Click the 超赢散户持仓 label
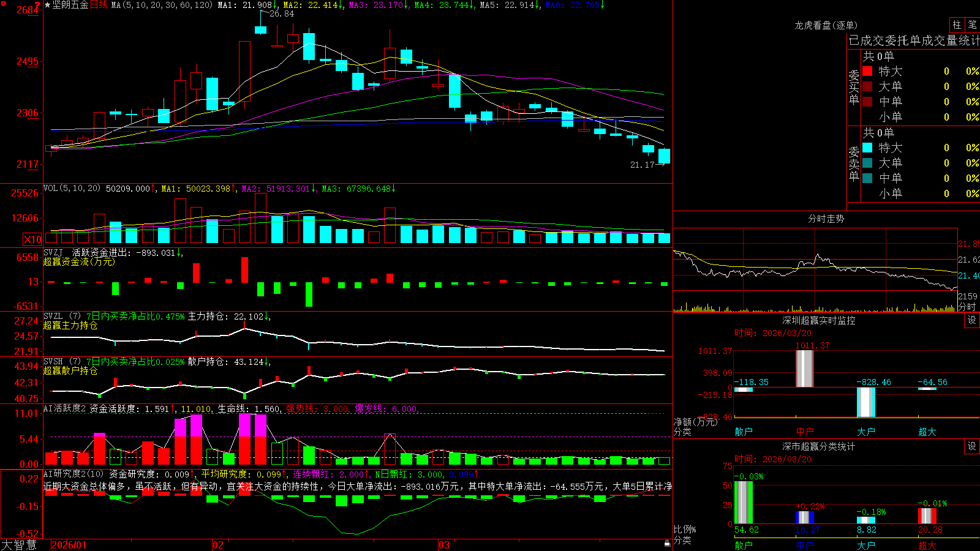The height and width of the screenshot is (551, 980). tap(70, 370)
